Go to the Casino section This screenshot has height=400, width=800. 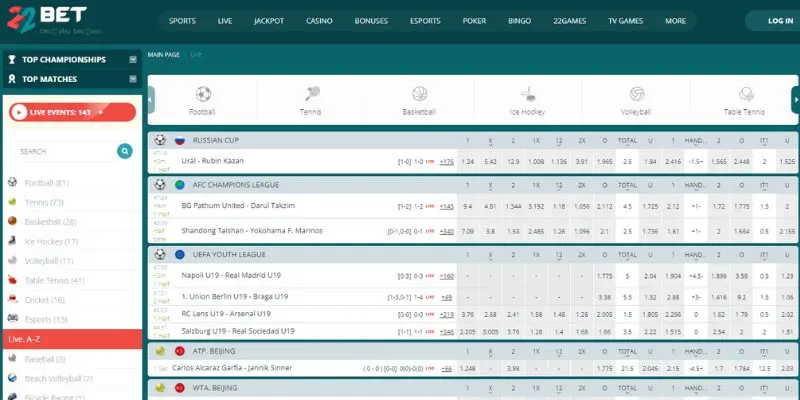click(x=319, y=21)
